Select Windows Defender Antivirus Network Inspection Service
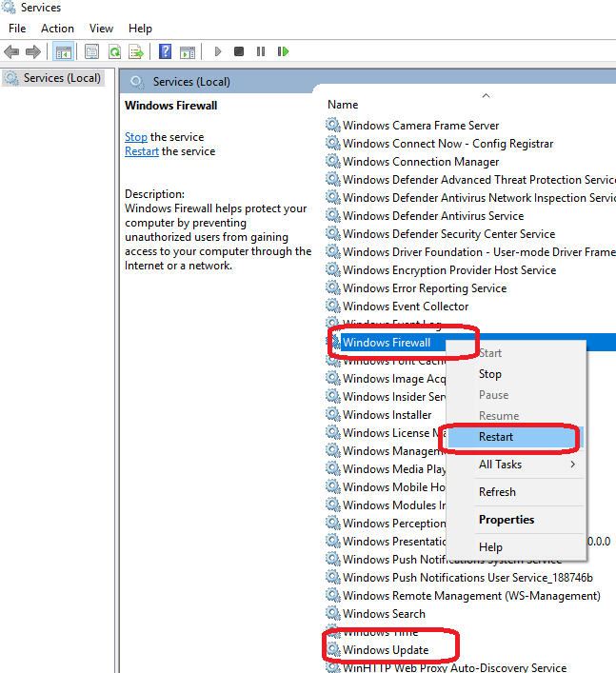 [x=479, y=197]
